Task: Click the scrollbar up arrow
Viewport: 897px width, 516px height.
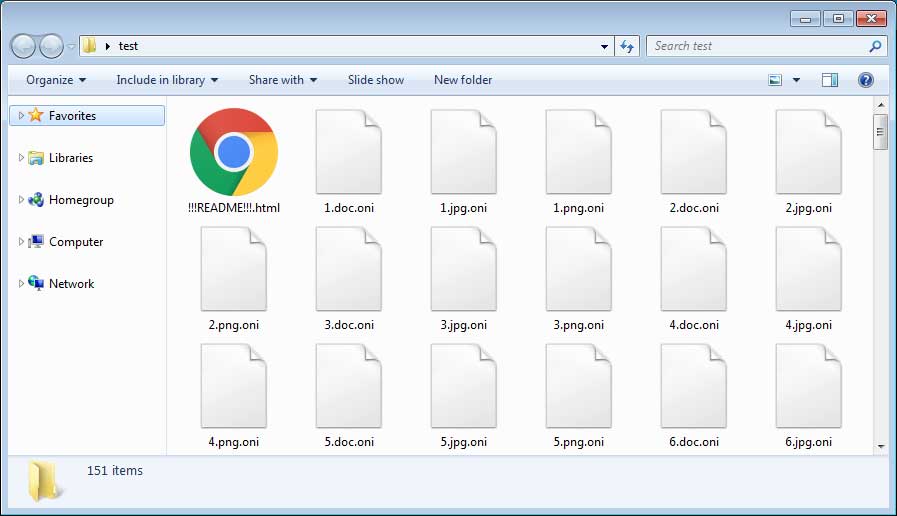Action: [880, 105]
